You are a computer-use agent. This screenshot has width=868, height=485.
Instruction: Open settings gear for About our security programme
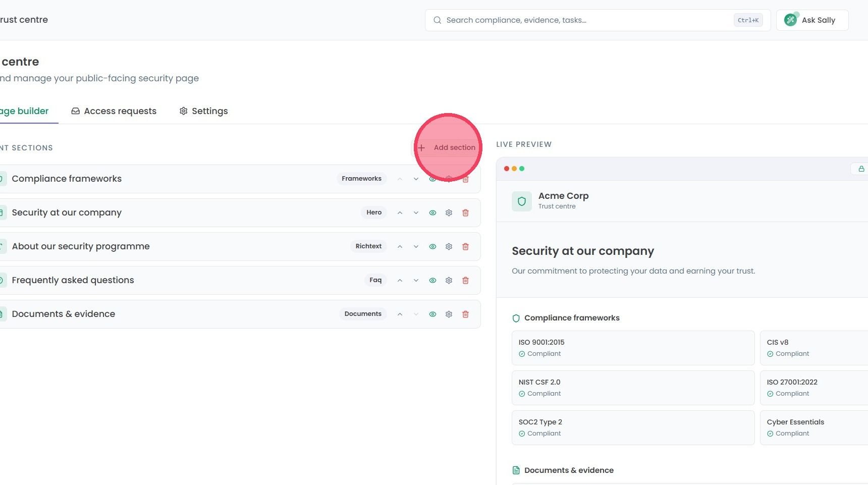[449, 247]
